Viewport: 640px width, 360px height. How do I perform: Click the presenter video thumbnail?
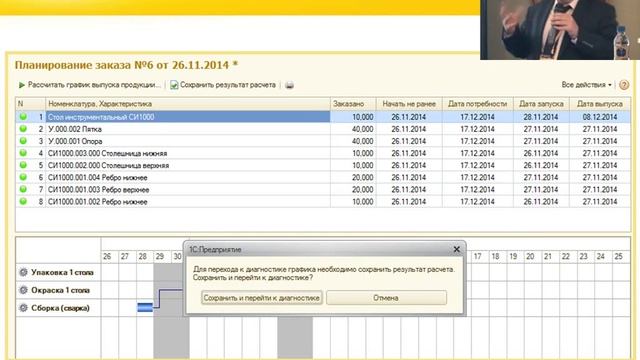[x=560, y=29]
